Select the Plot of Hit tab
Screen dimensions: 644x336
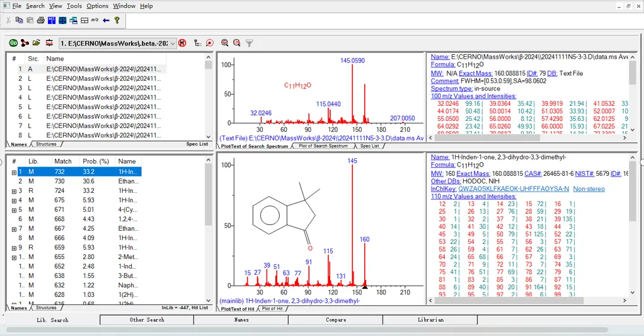tap(272, 308)
